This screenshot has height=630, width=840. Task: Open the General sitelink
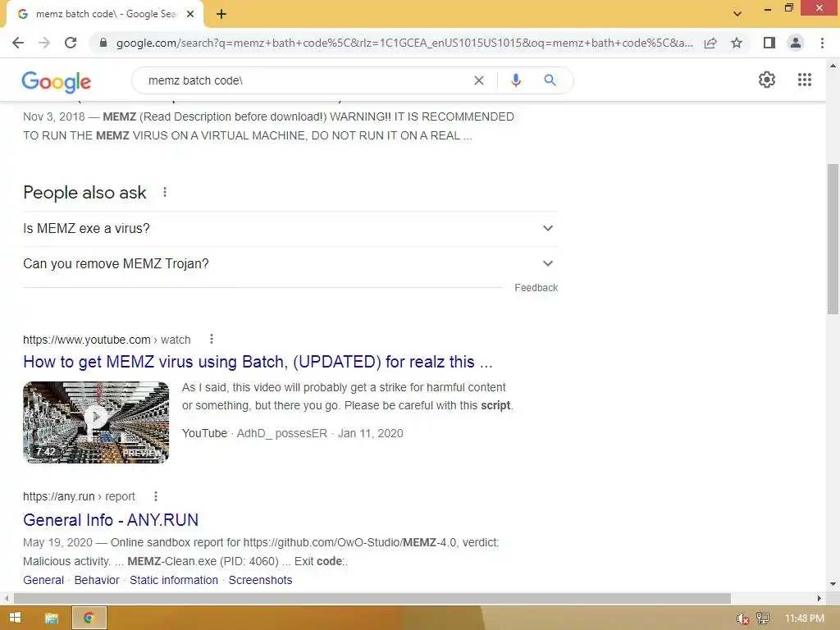43,580
